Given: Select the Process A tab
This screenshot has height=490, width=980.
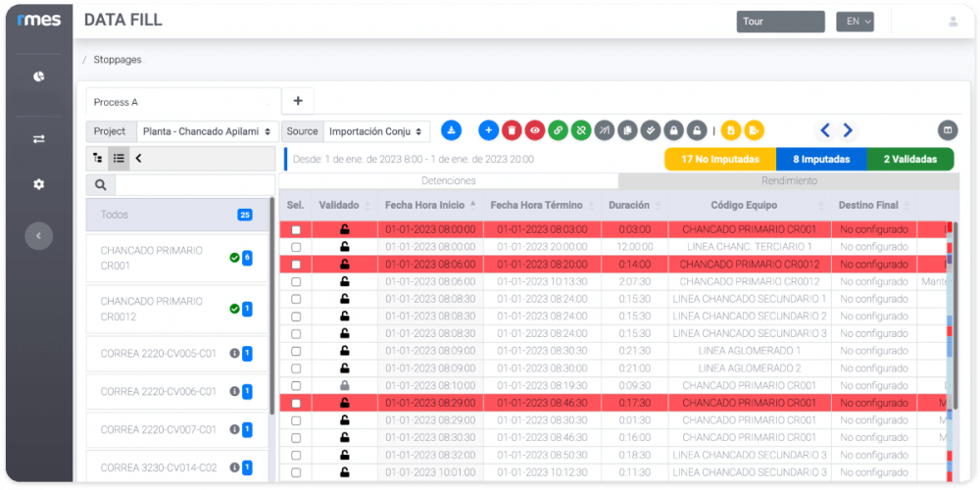Looking at the screenshot, I should (183, 102).
